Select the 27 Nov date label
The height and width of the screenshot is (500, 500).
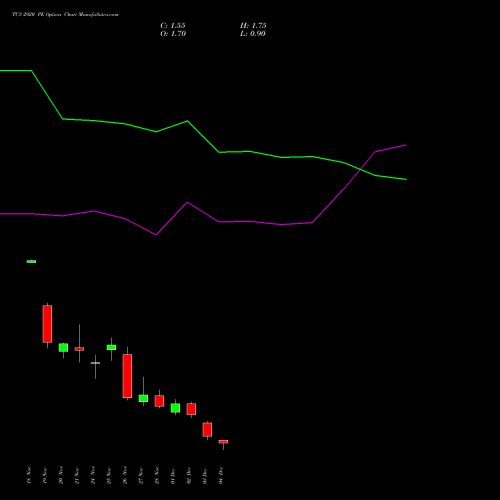pos(141,475)
